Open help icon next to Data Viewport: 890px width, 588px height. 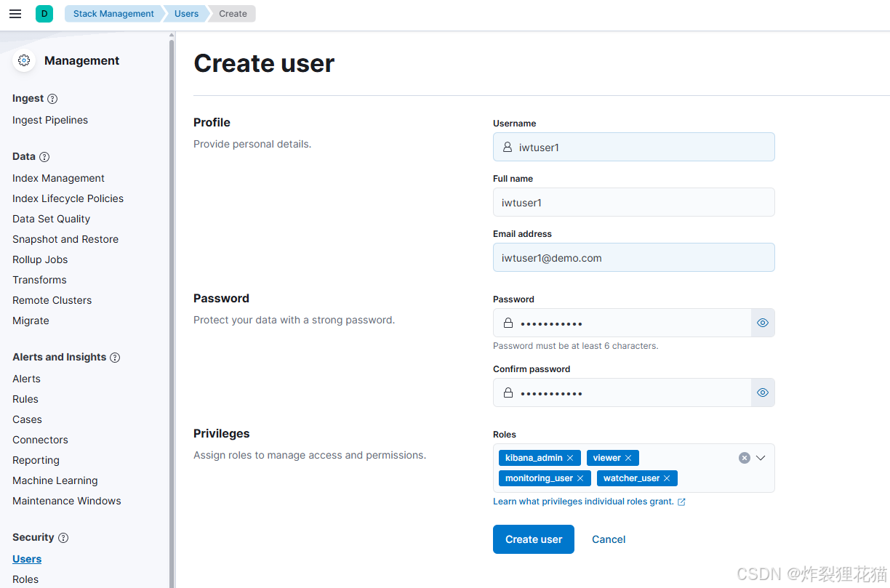44,157
